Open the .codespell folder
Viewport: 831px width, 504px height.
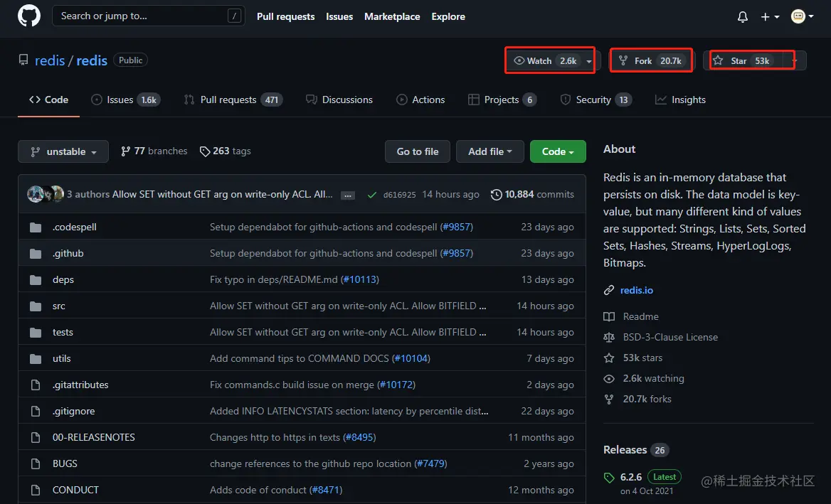pyautogui.click(x=74, y=227)
